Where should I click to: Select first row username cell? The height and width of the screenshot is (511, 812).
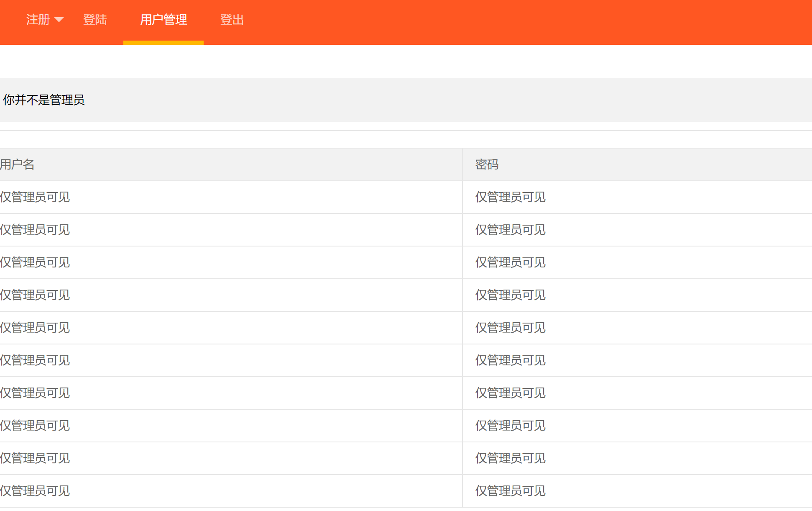pos(35,197)
